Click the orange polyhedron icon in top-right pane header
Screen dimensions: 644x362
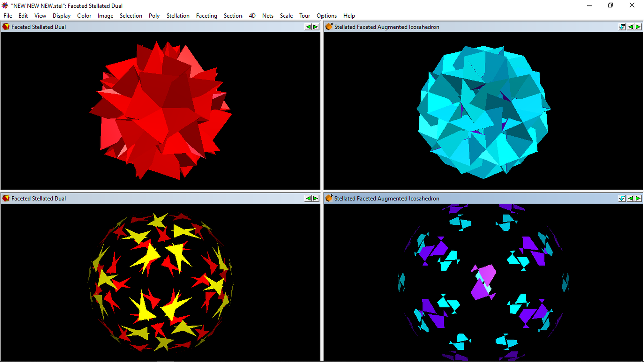[329, 27]
